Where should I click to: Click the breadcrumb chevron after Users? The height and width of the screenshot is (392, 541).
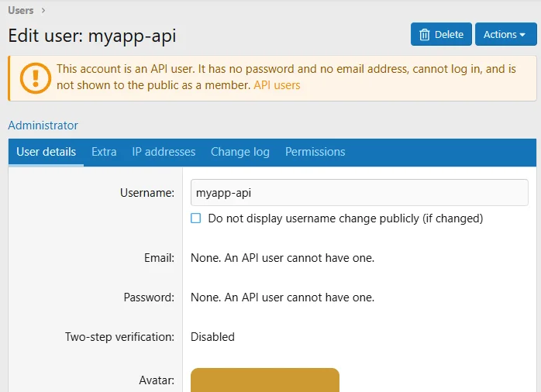pyautogui.click(x=43, y=11)
